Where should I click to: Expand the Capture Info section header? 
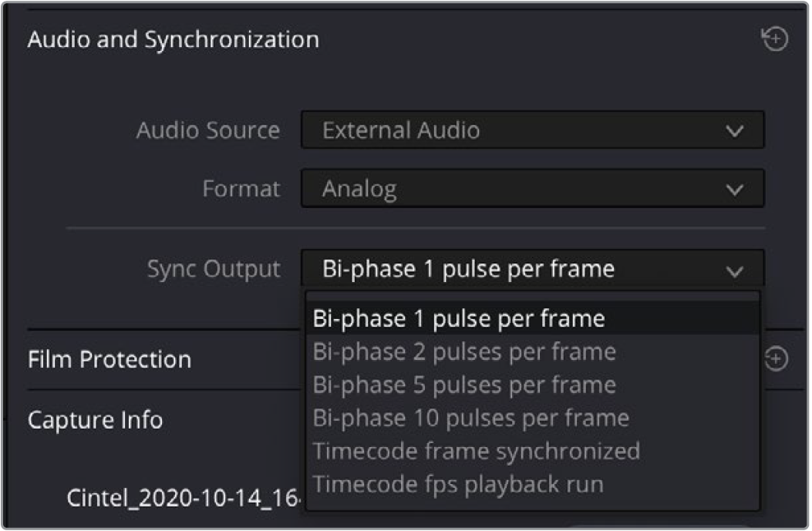[x=96, y=420]
